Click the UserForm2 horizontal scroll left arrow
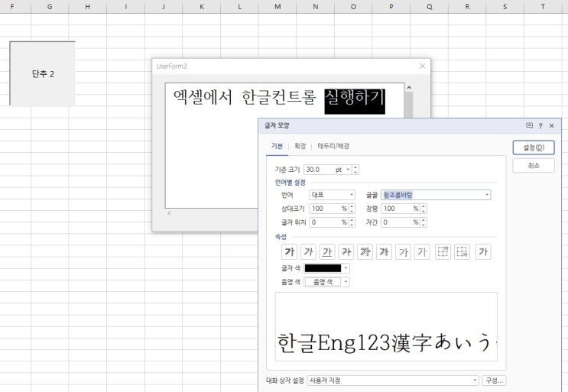The width and height of the screenshot is (568, 392). point(169,213)
